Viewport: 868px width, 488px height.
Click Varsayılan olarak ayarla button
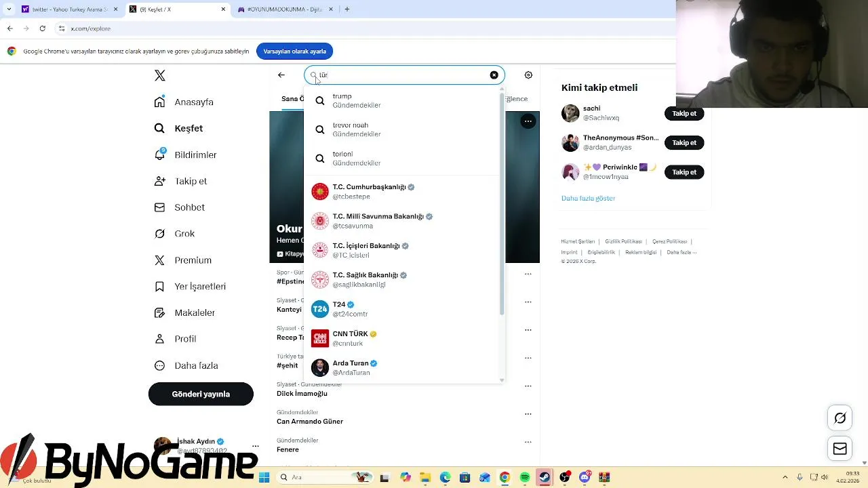coord(295,51)
